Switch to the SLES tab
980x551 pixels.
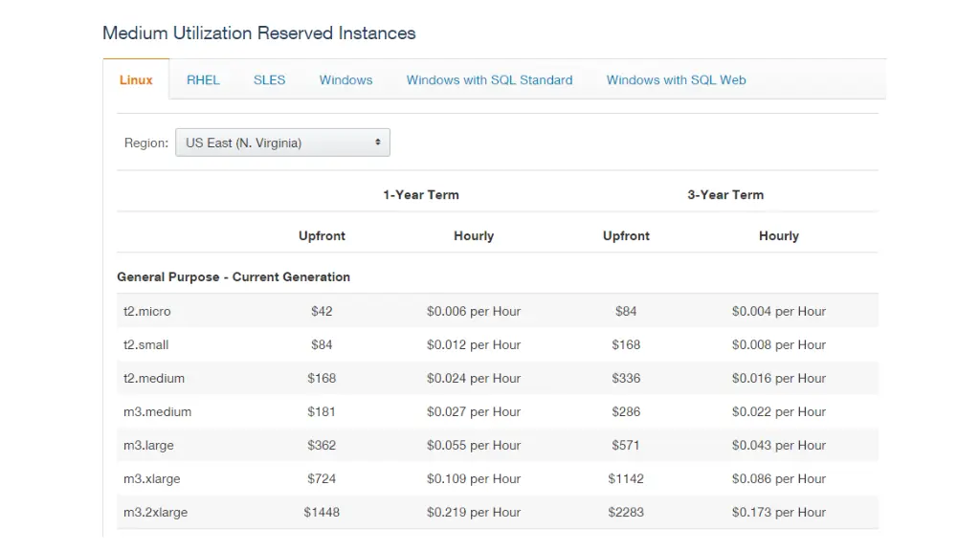[x=269, y=80]
